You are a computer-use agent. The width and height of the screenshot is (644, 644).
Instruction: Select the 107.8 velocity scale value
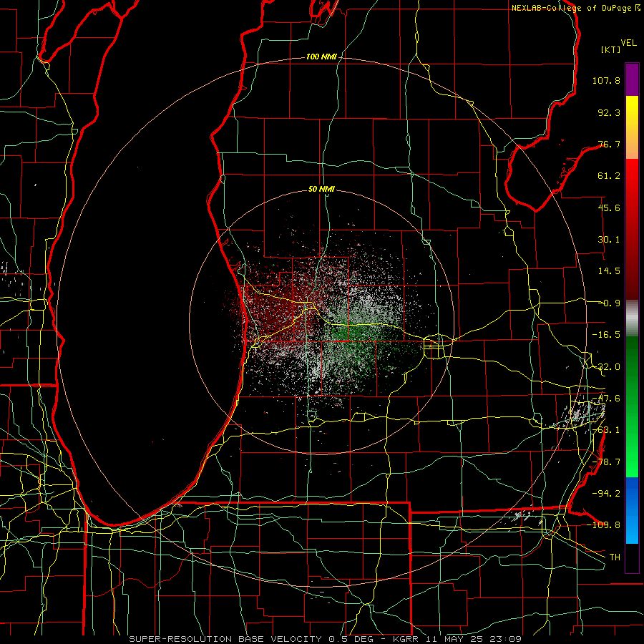[606, 80]
